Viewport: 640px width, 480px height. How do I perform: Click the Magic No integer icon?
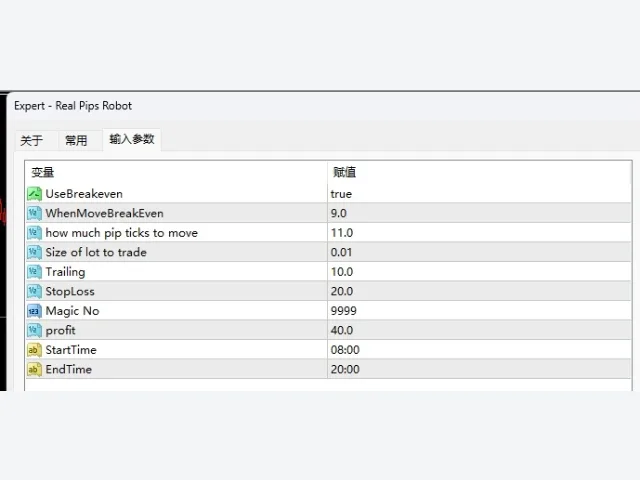point(34,311)
